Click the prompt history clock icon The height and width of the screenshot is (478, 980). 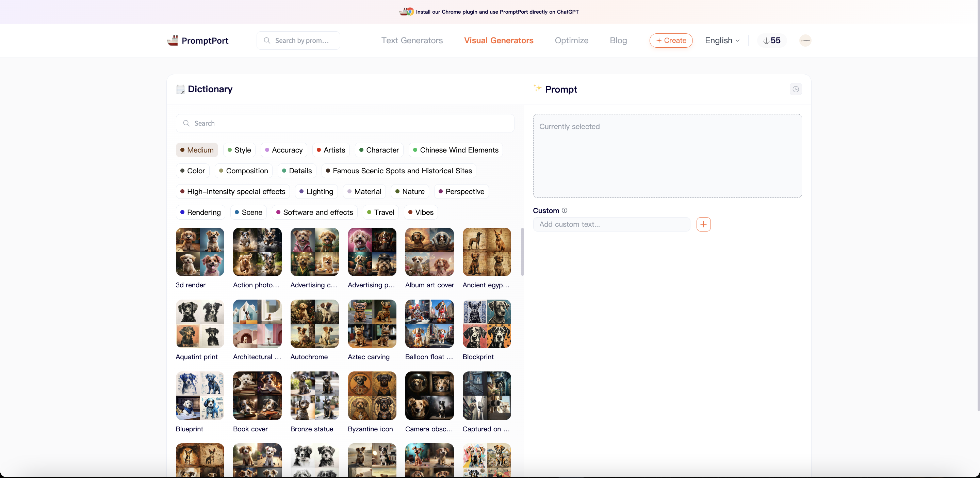coord(796,89)
